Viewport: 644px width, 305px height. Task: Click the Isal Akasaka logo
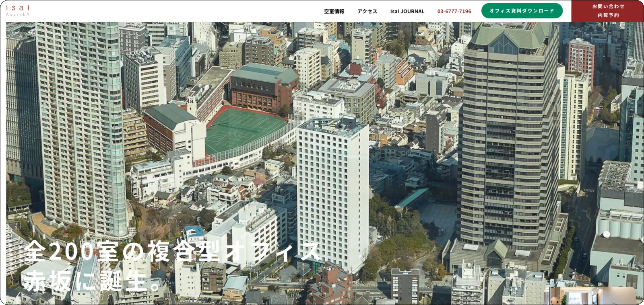(x=18, y=11)
